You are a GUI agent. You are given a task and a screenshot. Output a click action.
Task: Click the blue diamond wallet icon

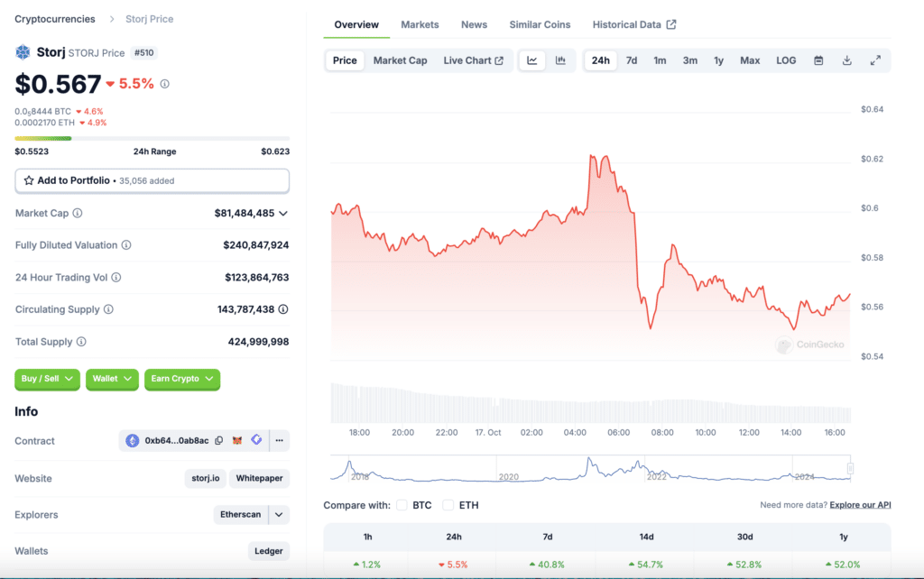[256, 440]
